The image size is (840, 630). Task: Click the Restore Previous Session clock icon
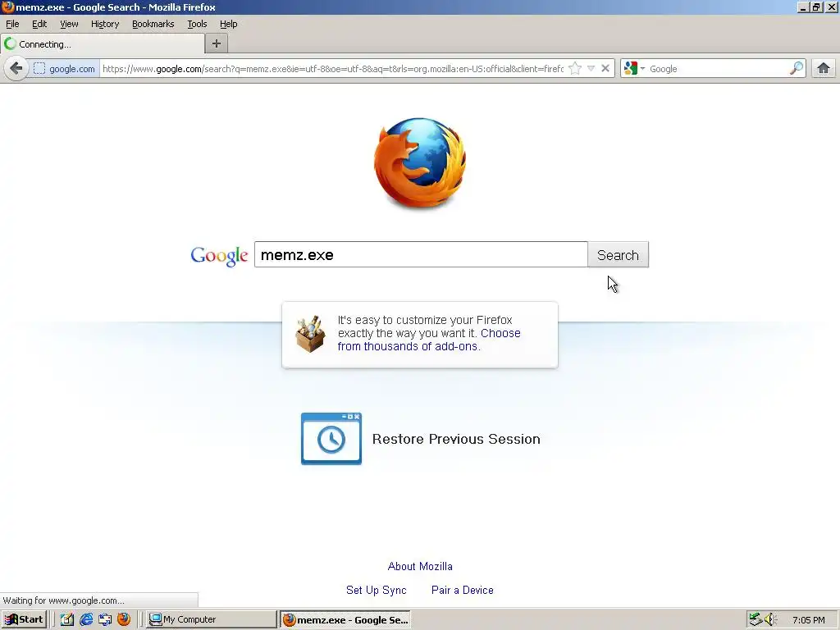331,439
